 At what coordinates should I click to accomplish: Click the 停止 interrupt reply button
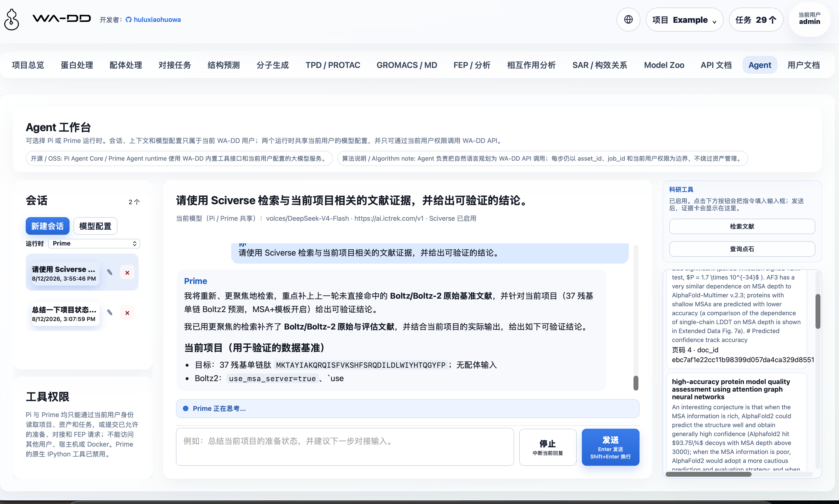pos(548,447)
